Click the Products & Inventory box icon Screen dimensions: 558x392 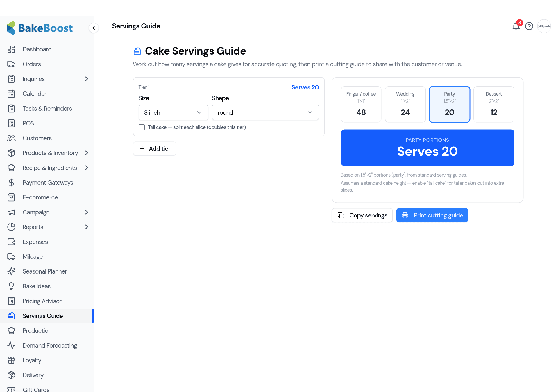[x=11, y=153]
